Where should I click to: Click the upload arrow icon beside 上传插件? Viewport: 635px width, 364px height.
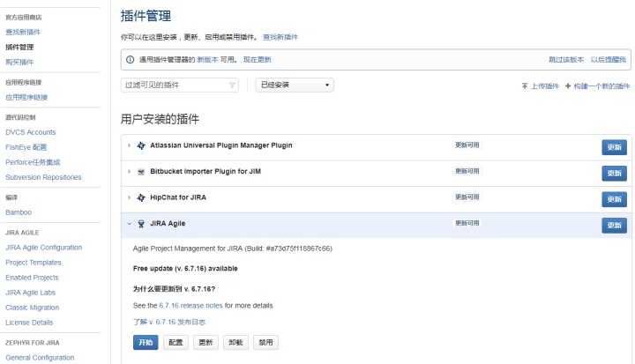(x=525, y=85)
